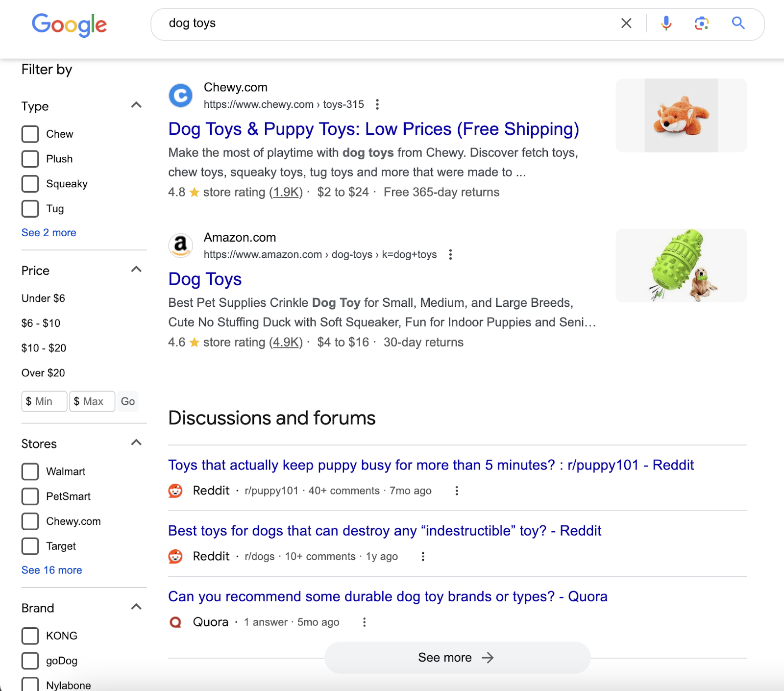Click the Quora icon in discussions
784x691 pixels.
[x=175, y=622]
